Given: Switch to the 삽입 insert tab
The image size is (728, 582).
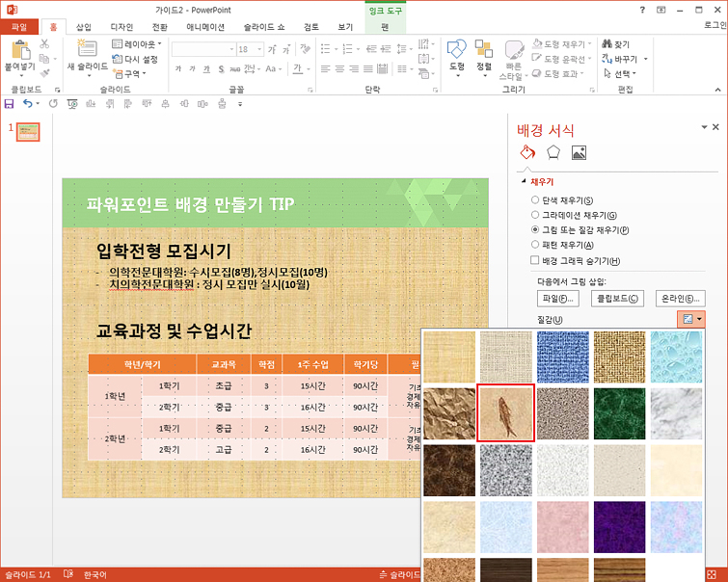Looking at the screenshot, I should tap(84, 27).
